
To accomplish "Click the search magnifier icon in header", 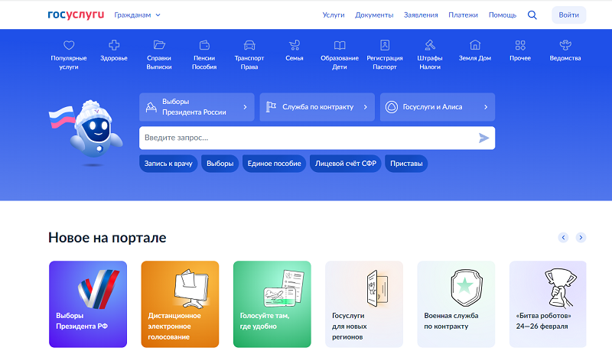I will (x=532, y=15).
